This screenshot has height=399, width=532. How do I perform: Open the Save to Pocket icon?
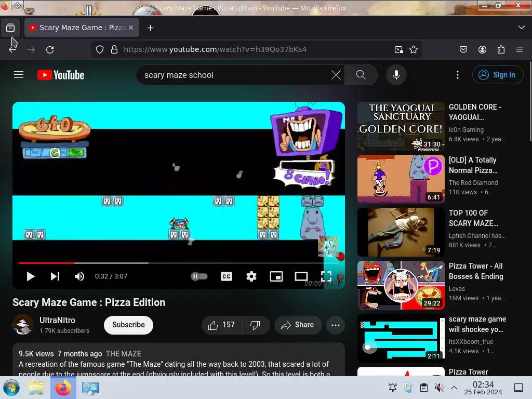point(463,49)
